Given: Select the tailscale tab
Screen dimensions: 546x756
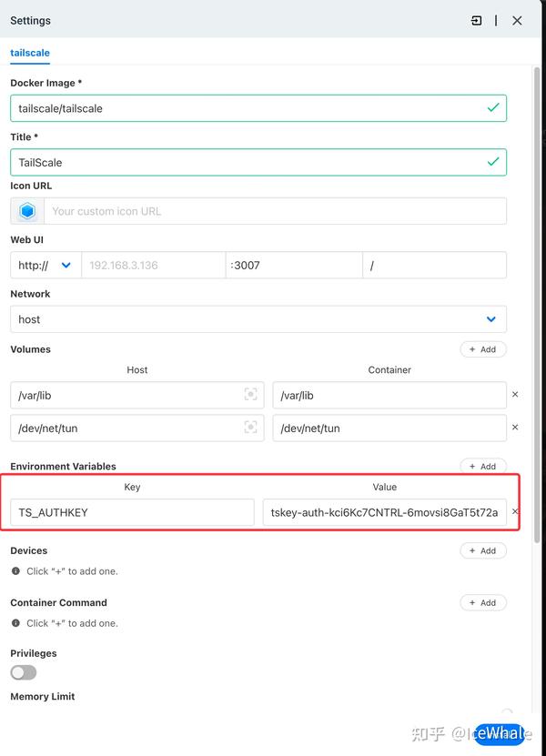Looking at the screenshot, I should click(x=30, y=53).
